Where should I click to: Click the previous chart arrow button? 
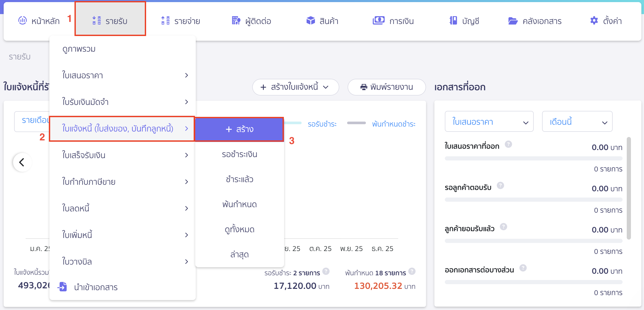click(x=22, y=162)
